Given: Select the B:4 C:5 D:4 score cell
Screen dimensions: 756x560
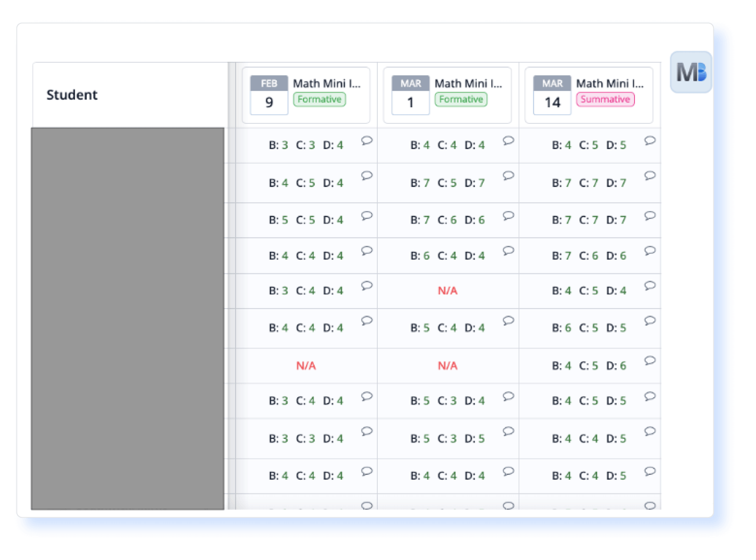Looking at the screenshot, I should point(589,291).
